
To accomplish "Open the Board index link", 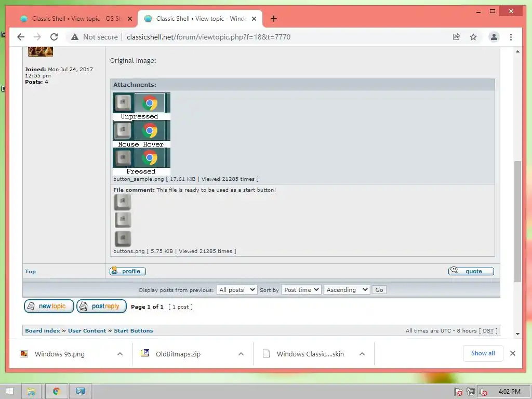I will pos(43,330).
